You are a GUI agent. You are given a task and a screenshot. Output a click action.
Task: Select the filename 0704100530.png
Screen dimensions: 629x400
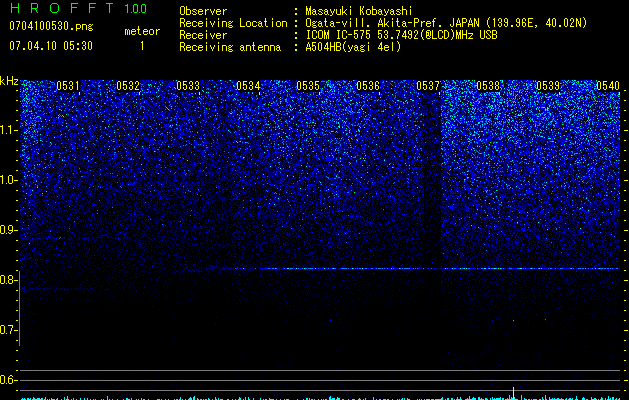pyautogui.click(x=51, y=26)
